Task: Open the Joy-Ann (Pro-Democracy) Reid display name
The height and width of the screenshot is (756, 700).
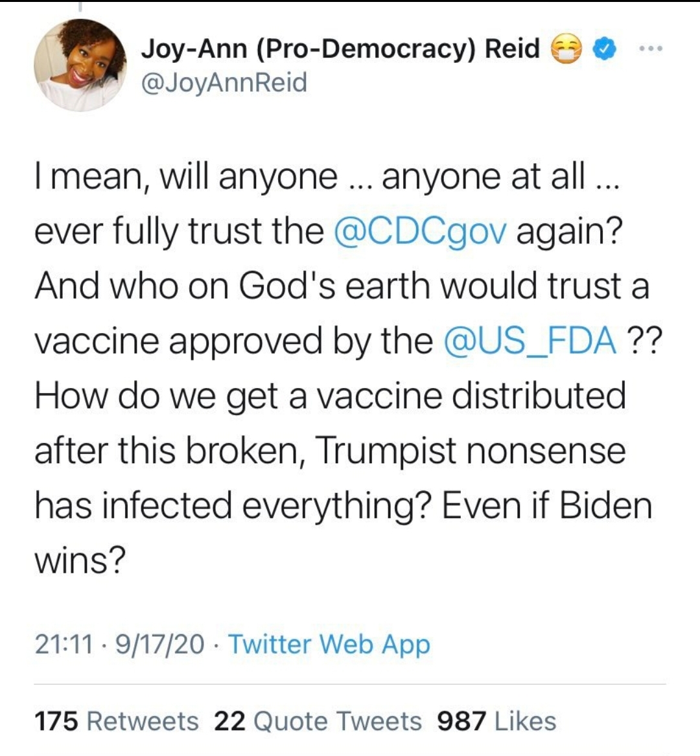Action: tap(340, 48)
